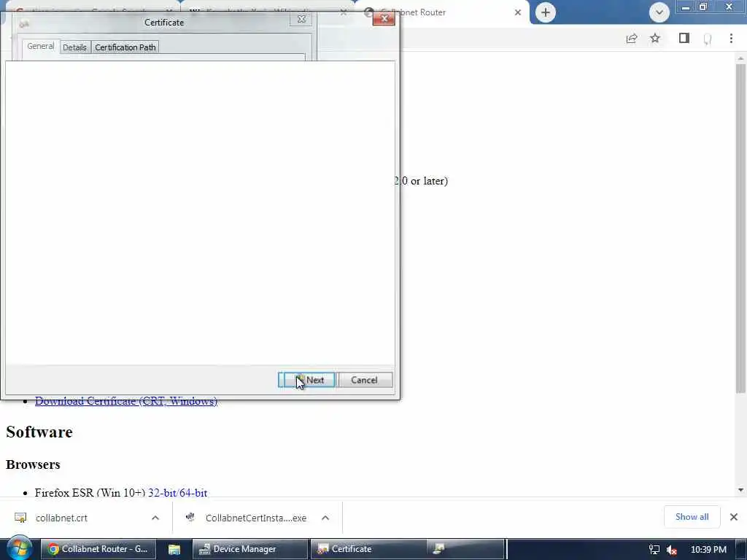
Task: Bookmark this page with the star icon
Action: 655,38
